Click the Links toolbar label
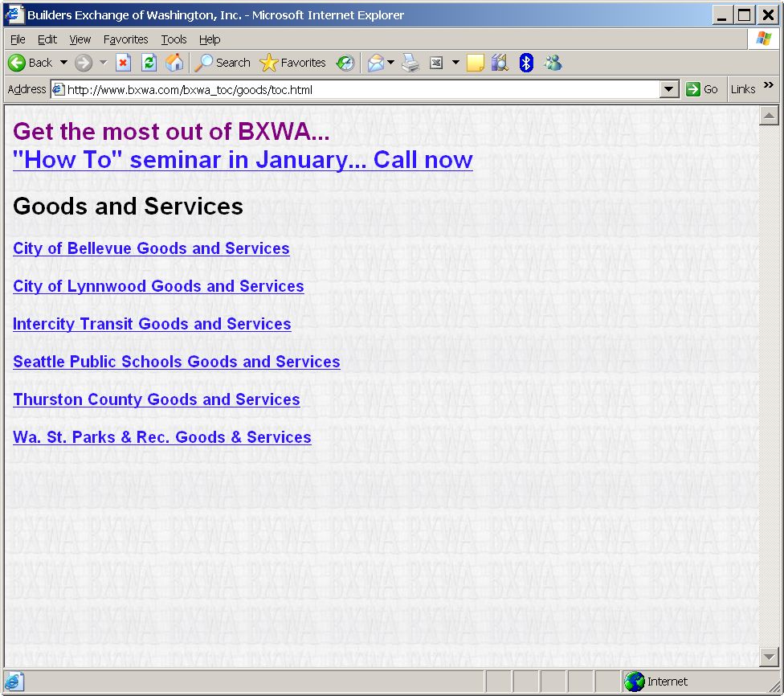This screenshot has width=784, height=696. 743,89
